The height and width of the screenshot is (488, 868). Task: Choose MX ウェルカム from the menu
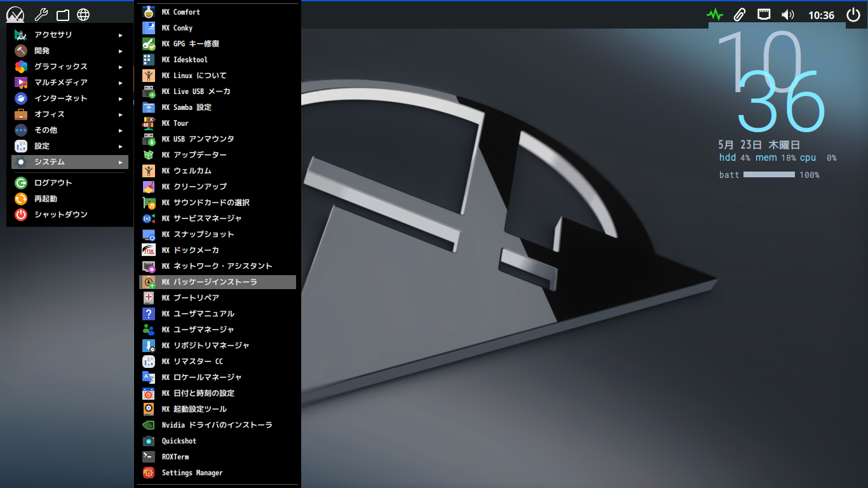pos(217,171)
